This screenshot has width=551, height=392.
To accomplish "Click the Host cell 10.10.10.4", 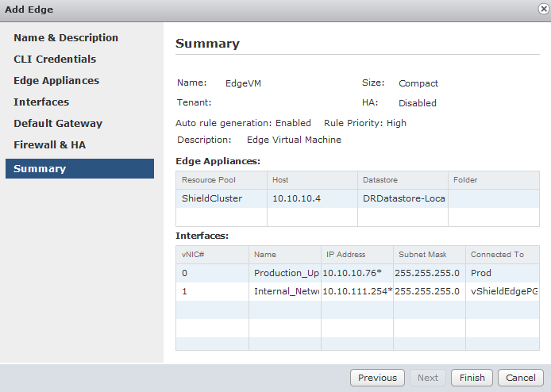I will 296,198.
